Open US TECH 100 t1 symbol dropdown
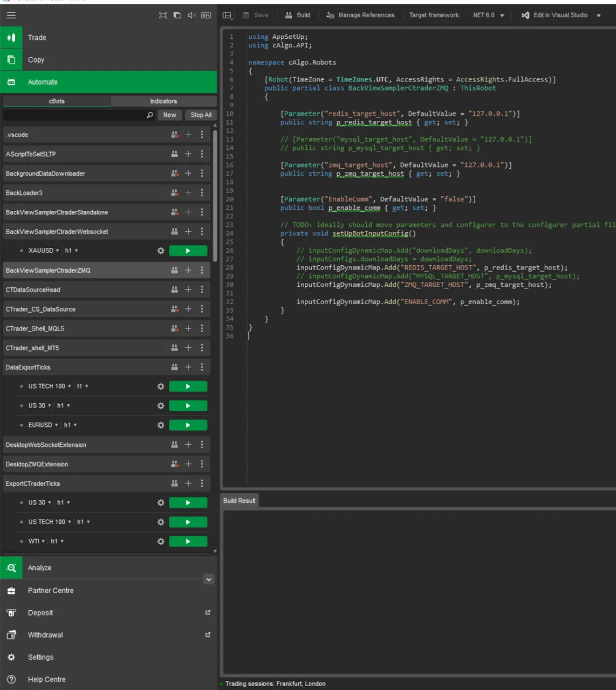The width and height of the screenshot is (616, 690). tap(50, 387)
